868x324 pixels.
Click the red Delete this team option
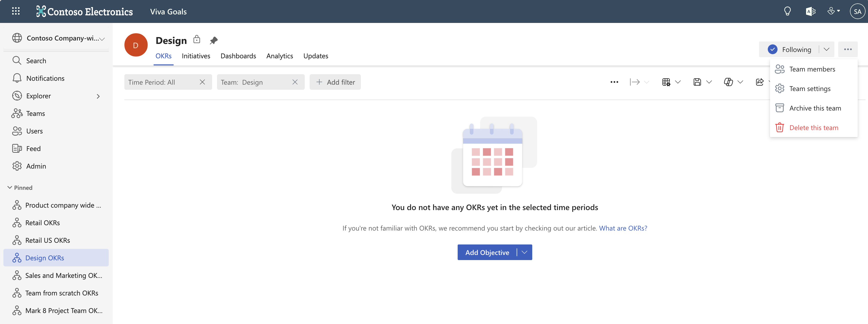pos(813,128)
